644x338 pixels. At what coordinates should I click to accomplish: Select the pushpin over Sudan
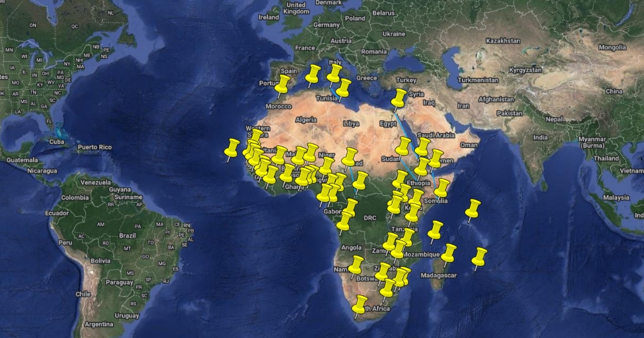point(403,146)
